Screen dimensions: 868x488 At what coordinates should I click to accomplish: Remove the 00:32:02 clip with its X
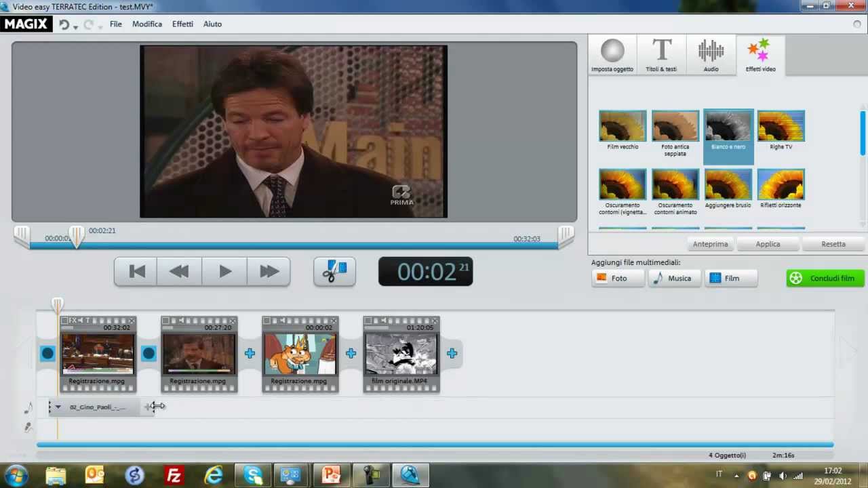[132, 321]
